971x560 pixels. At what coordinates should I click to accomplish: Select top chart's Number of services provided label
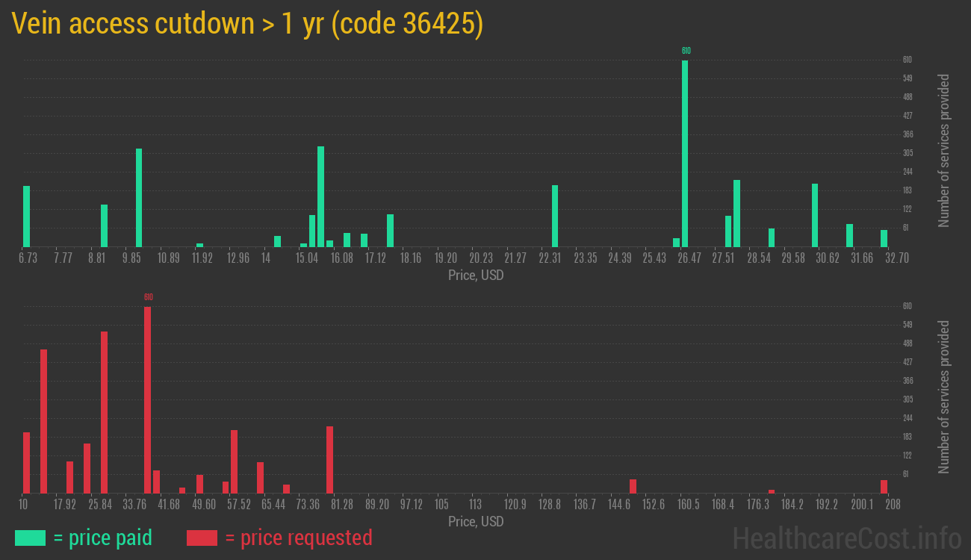click(943, 150)
